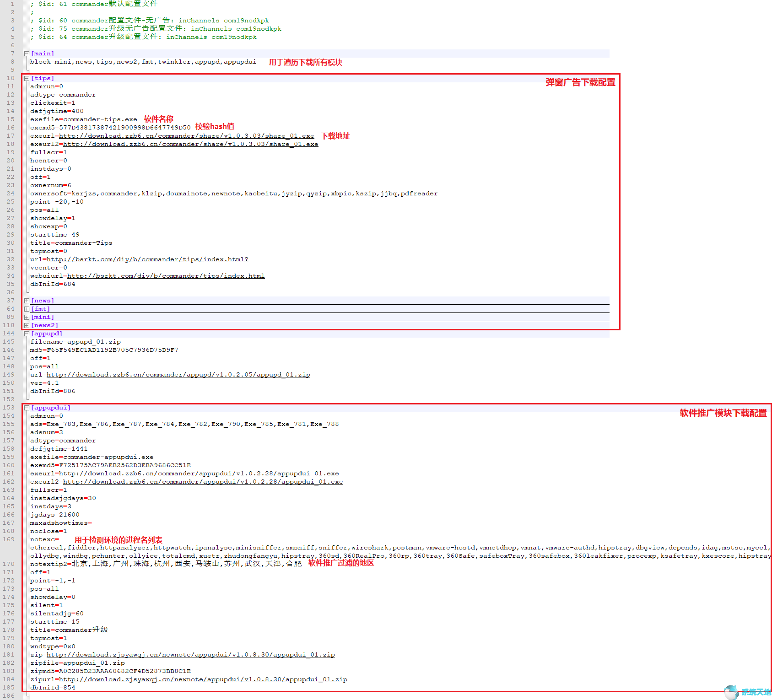Click the defjgtime=1441 line
This screenshot has width=772, height=700.
click(x=59, y=449)
